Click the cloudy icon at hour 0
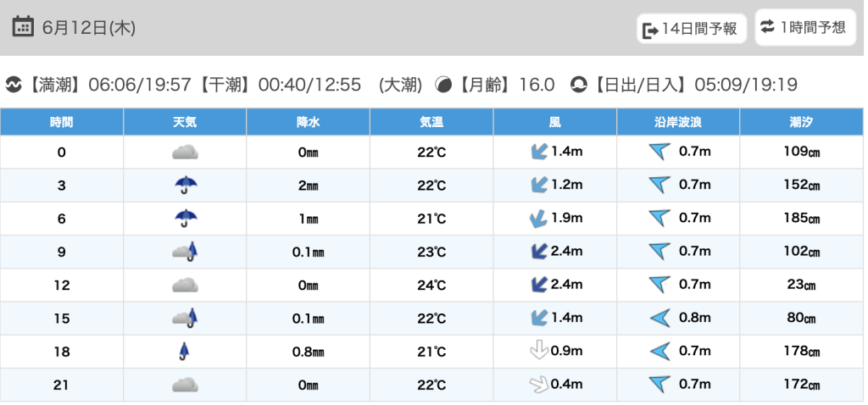The height and width of the screenshot is (405, 868). 185,153
